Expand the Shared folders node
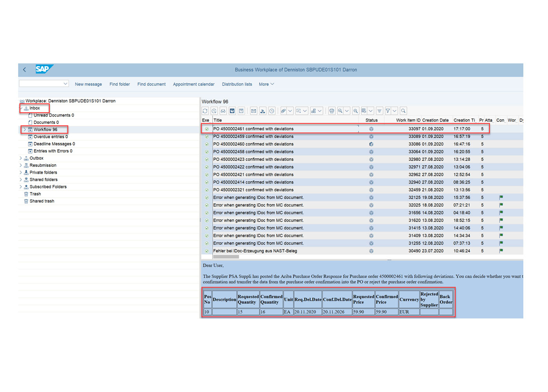This screenshot has width=548, height=392. coord(21,179)
